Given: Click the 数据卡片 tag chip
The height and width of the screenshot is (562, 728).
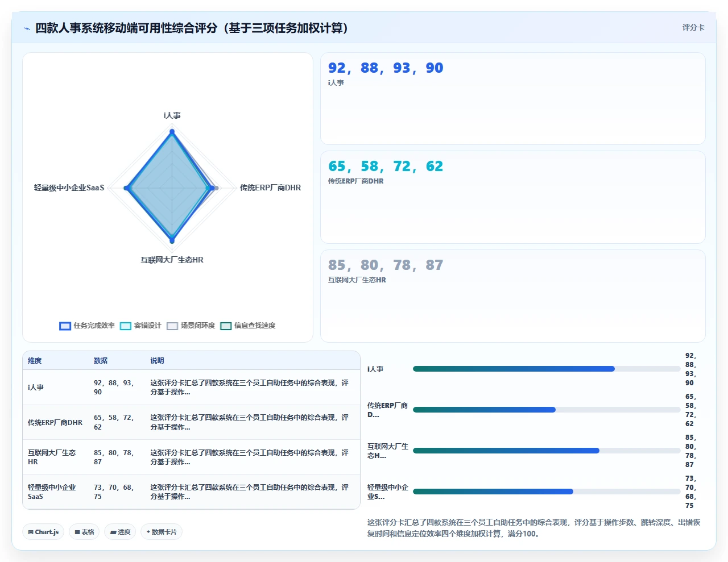Looking at the screenshot, I should (162, 532).
